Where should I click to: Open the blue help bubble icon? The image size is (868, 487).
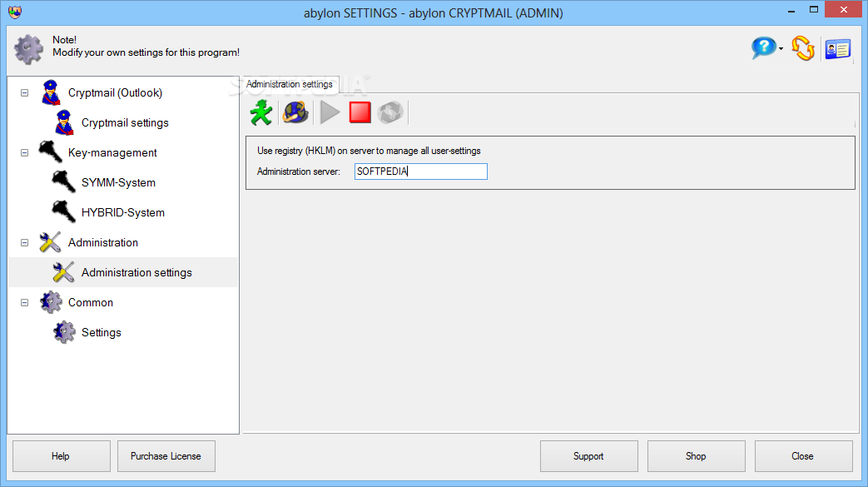(764, 48)
